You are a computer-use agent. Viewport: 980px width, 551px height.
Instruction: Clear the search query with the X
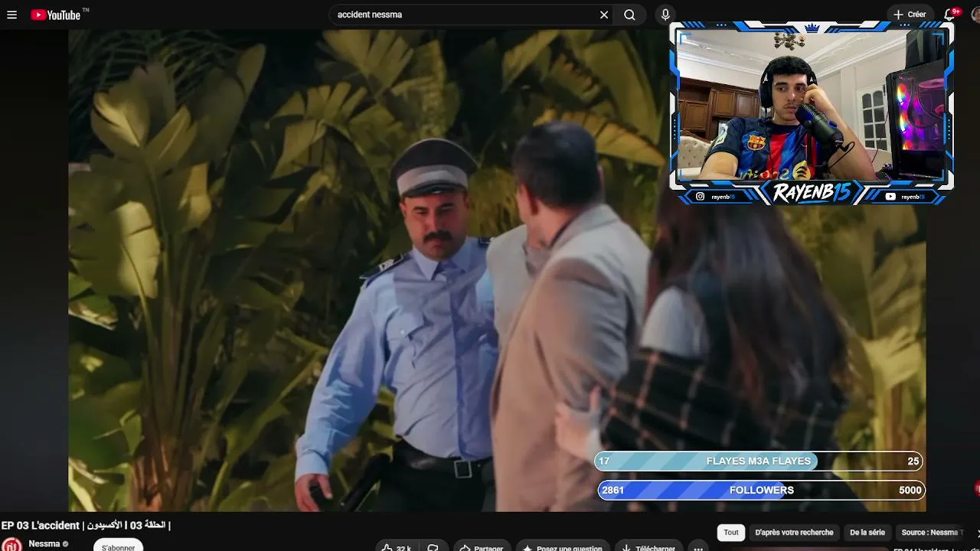tap(604, 15)
